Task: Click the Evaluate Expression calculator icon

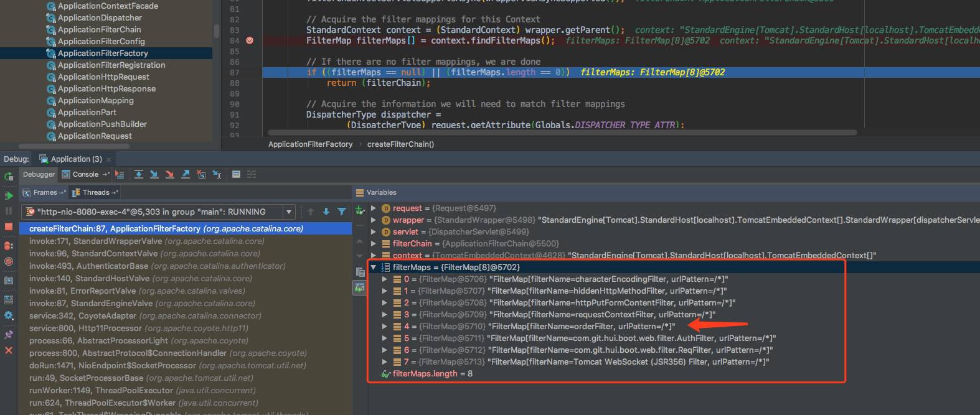Action: 236,175
